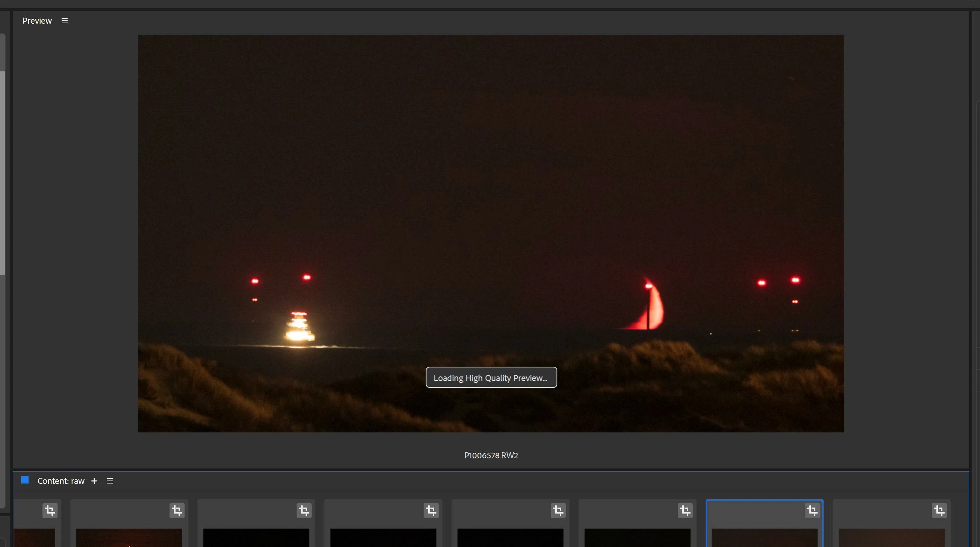The width and height of the screenshot is (980, 547).
Task: Select the Content: raw panel tab
Action: tap(61, 481)
